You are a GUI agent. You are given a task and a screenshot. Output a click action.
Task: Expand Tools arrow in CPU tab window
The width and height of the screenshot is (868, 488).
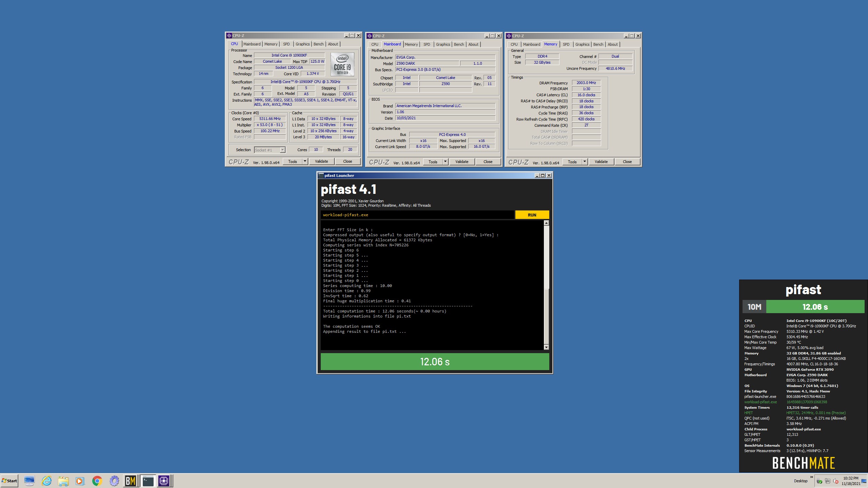(305, 161)
